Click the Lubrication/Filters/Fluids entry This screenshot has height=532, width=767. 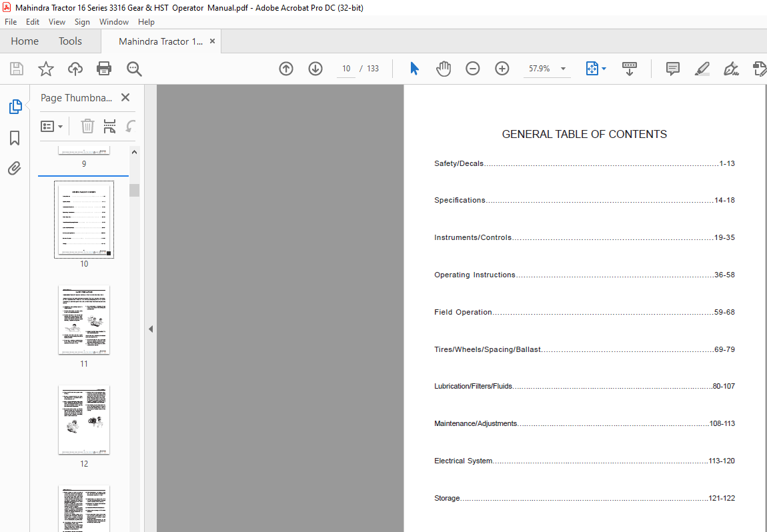point(584,386)
